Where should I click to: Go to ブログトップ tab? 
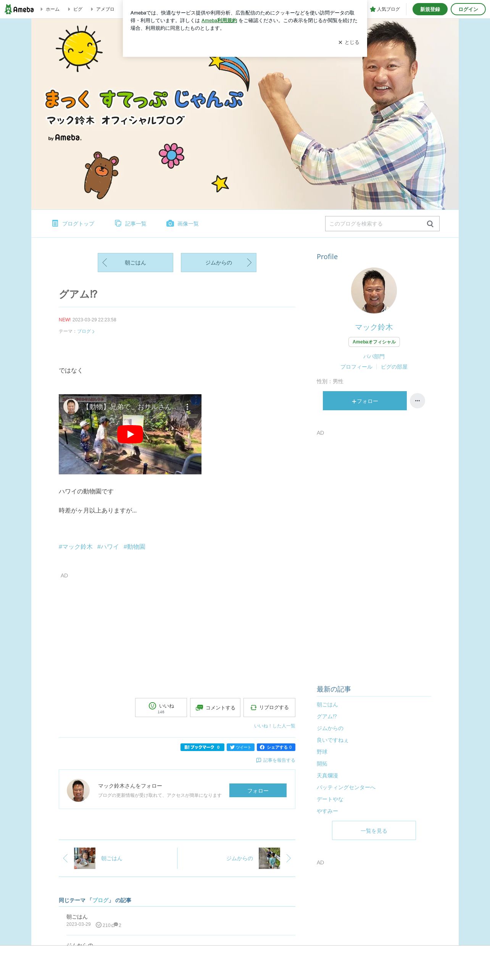click(73, 224)
